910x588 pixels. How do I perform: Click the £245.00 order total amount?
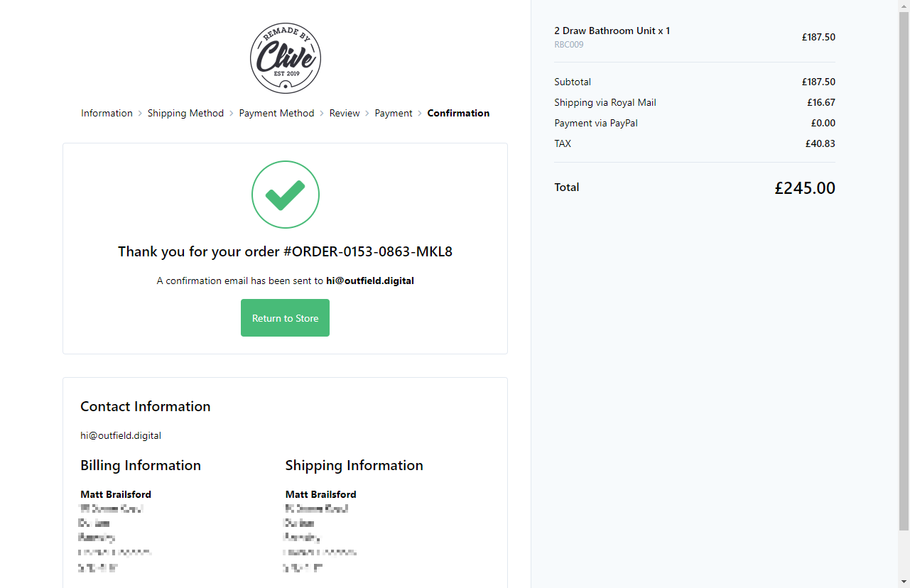coord(804,188)
